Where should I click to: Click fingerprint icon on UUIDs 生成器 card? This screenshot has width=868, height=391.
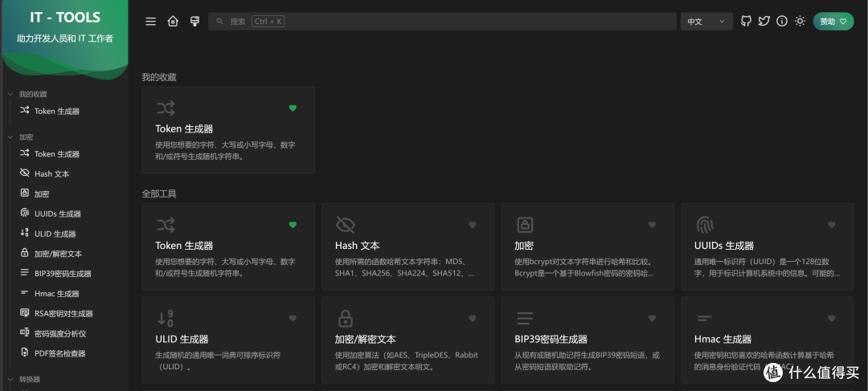(x=705, y=225)
